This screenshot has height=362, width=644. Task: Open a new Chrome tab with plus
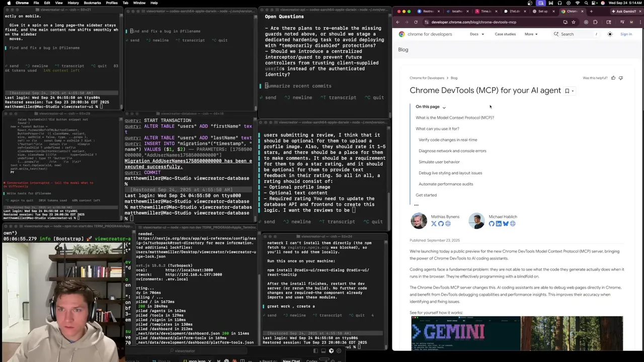tap(591, 11)
